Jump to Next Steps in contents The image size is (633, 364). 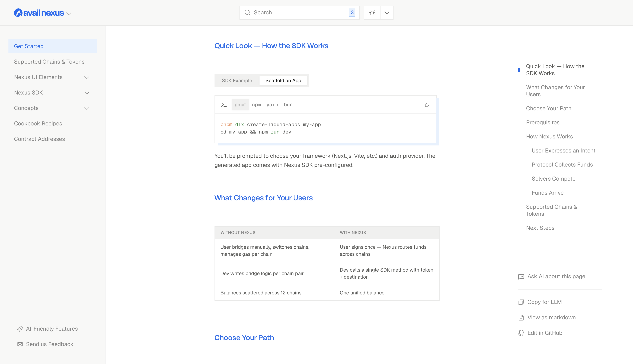[540, 228]
